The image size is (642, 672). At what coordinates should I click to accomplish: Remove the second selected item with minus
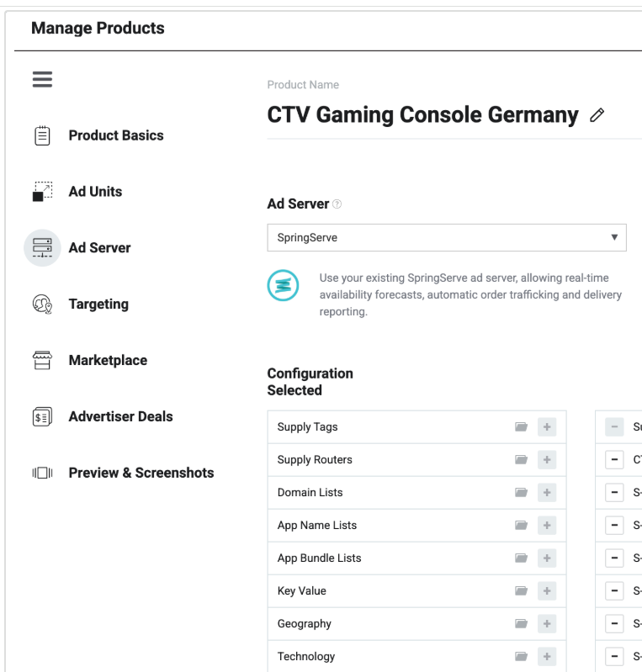pos(614,460)
